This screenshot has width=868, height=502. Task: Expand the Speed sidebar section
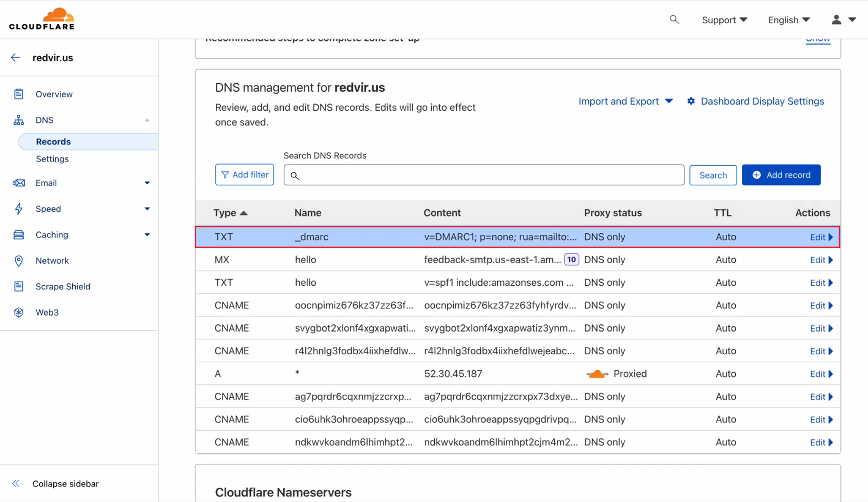coord(147,209)
